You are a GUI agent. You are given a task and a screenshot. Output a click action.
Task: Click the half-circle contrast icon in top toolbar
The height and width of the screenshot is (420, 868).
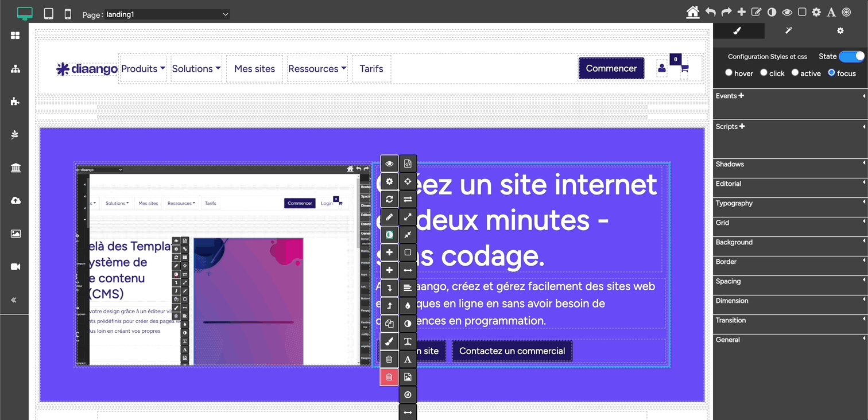772,12
